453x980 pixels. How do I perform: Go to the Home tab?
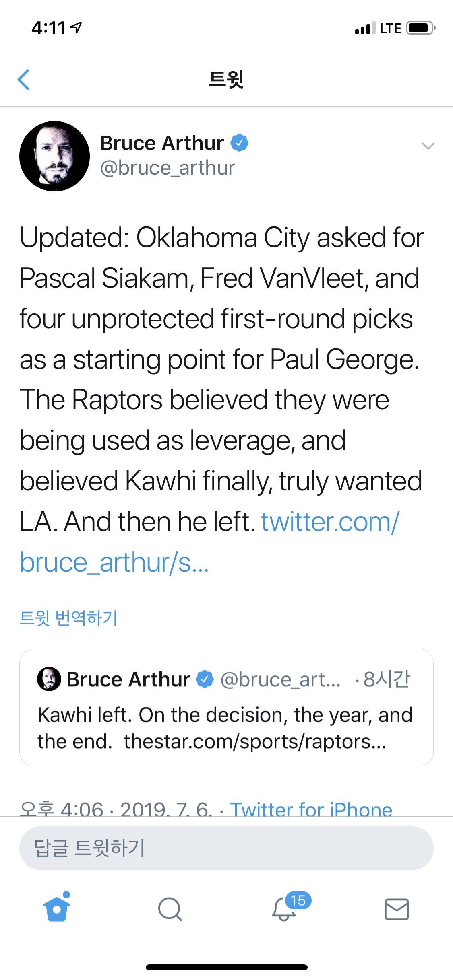click(56, 909)
